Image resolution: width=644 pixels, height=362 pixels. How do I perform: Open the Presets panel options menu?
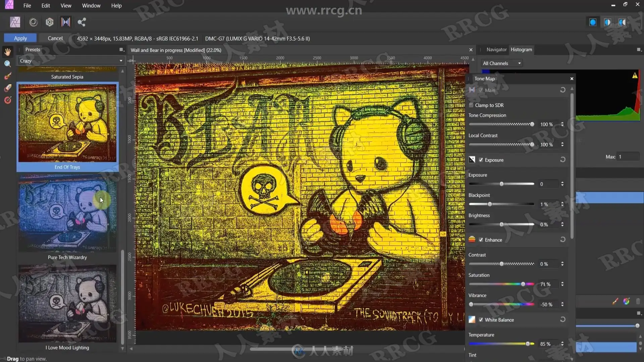121,50
